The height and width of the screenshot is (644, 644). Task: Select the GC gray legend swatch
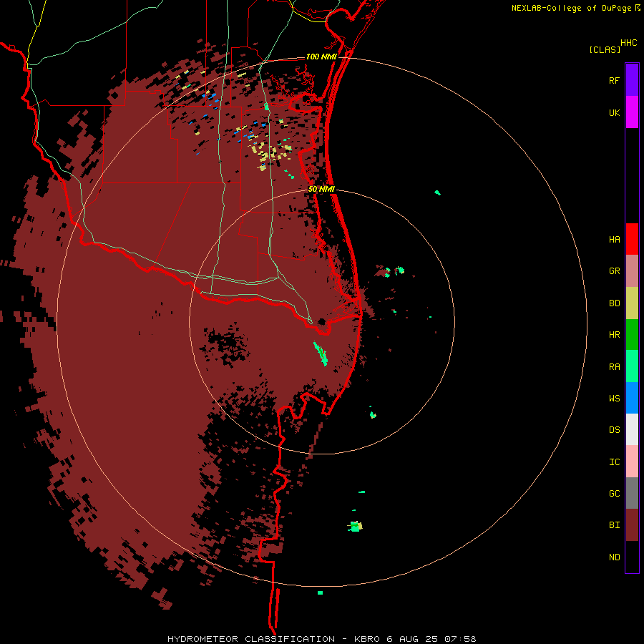[632, 493]
